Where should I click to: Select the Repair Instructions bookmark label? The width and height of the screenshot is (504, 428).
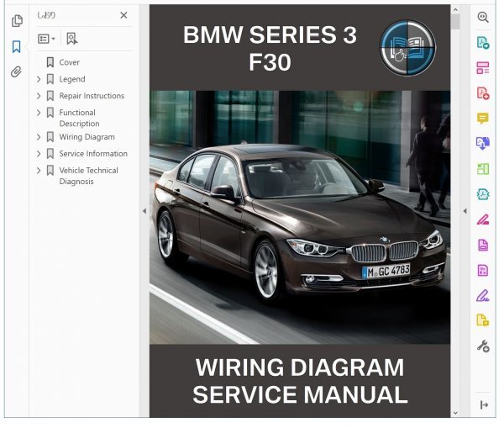pos(92,96)
